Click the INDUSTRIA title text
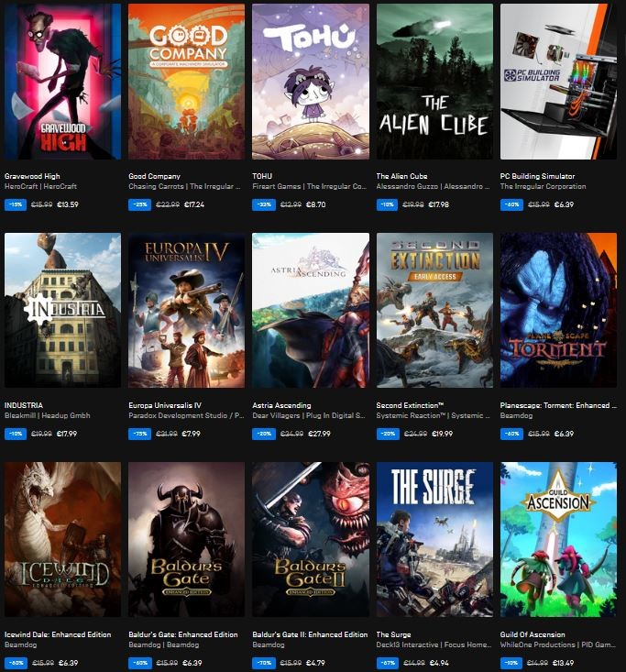626x672 pixels. [24, 405]
